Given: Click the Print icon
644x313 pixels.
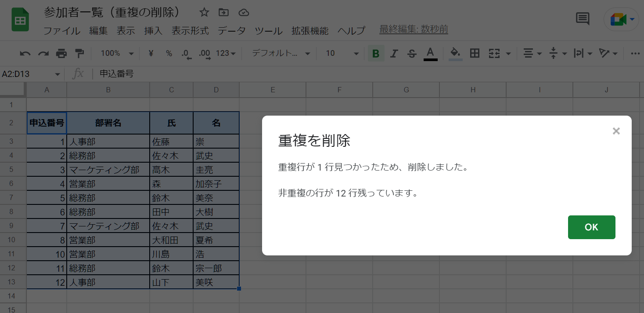Looking at the screenshot, I should tap(61, 53).
